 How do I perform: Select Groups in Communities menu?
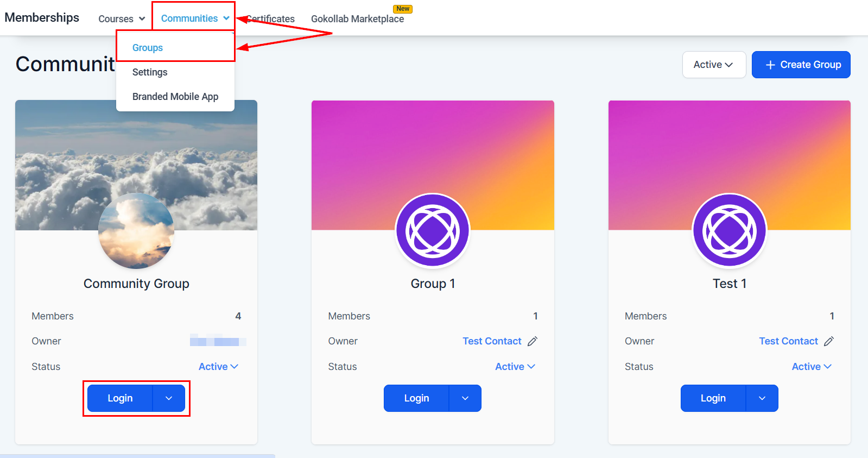coord(148,48)
